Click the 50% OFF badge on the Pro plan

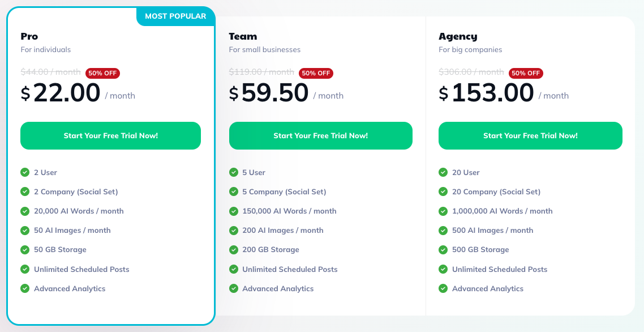(x=102, y=73)
